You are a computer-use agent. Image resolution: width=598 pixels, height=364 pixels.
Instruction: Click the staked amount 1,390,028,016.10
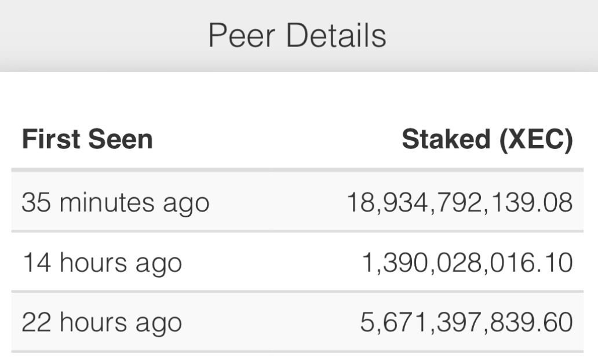pyautogui.click(x=467, y=263)
